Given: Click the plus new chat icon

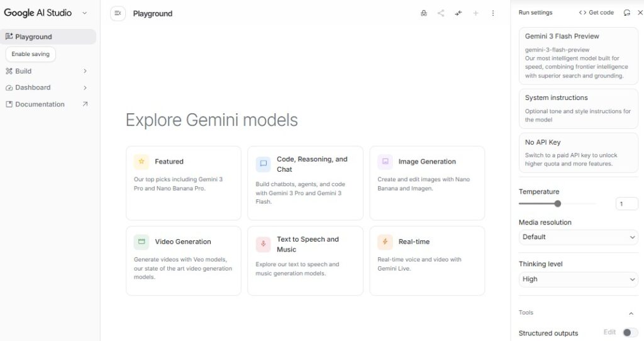Looking at the screenshot, I should [475, 13].
